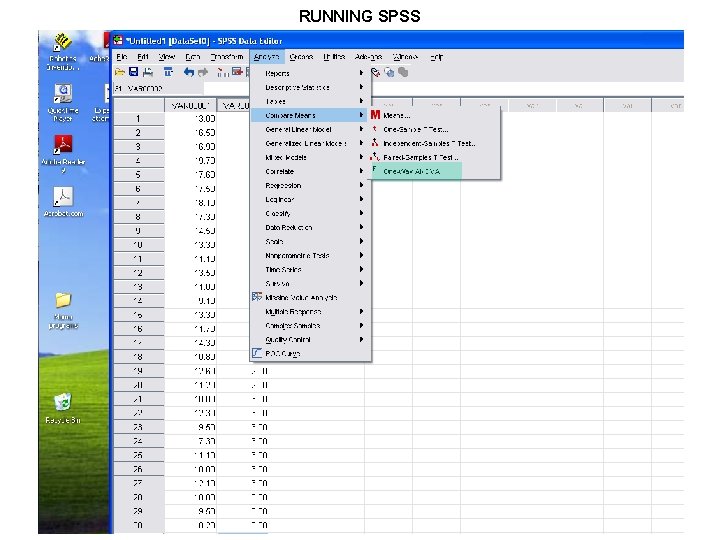Expand the Reports submenu

(x=310, y=73)
